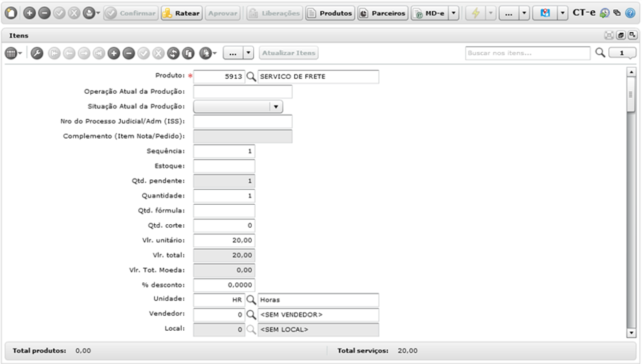Click the Ratear button
Image resolution: width=642 pixels, height=364 pixels.
point(181,13)
